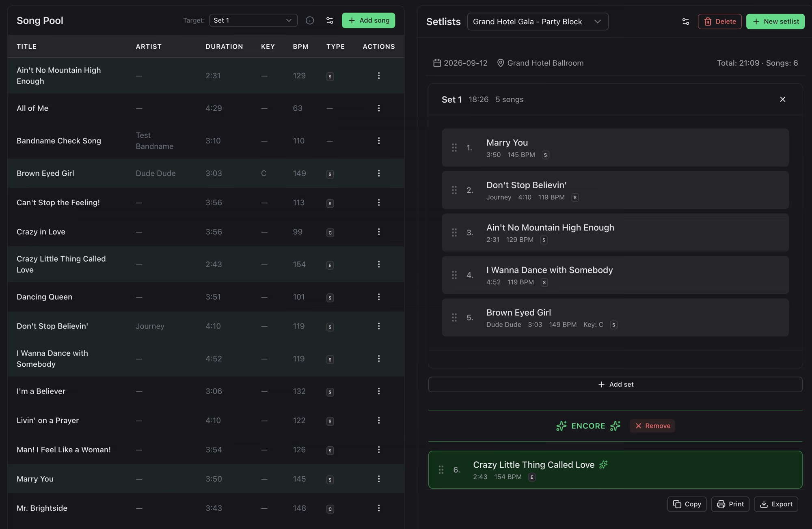Screen dimensions: 812x529
Task: Sort by TITLE column header
Action: (x=26, y=47)
